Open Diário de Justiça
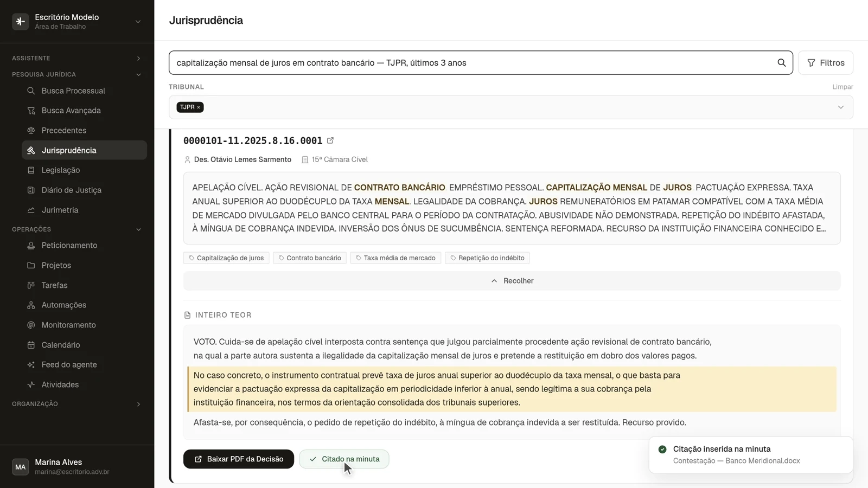Image resolution: width=868 pixels, height=488 pixels. (84, 190)
